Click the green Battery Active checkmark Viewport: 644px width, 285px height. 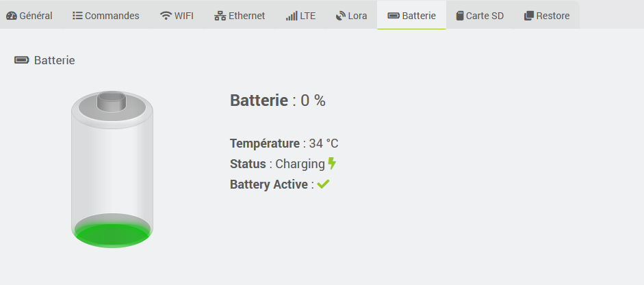click(323, 184)
